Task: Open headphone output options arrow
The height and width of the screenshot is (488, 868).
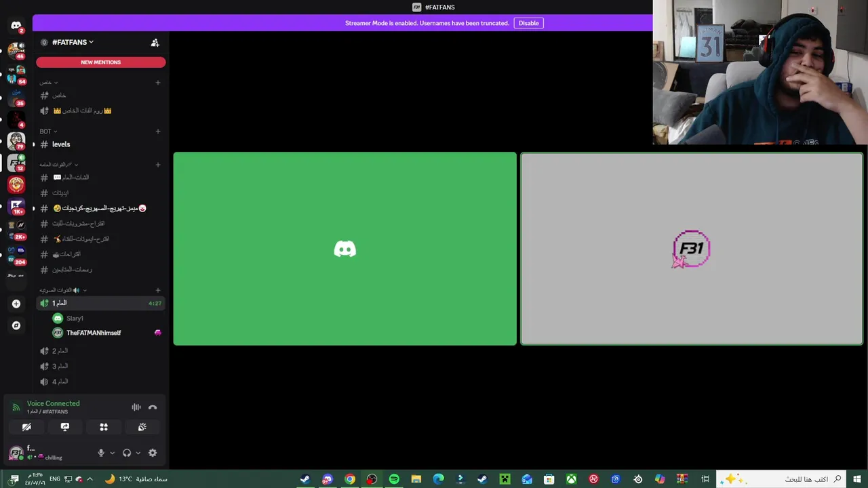Action: (x=138, y=453)
